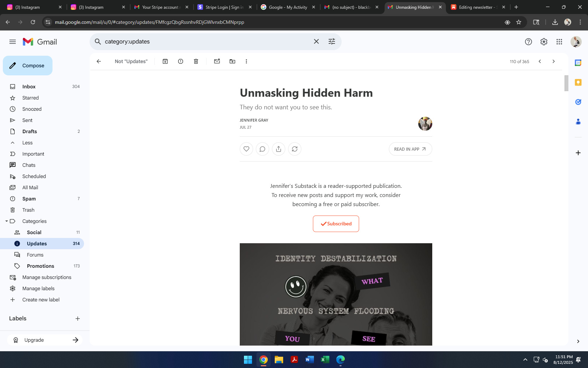588x368 pixels.
Task: Hide side panel chevron
Action: point(578,341)
